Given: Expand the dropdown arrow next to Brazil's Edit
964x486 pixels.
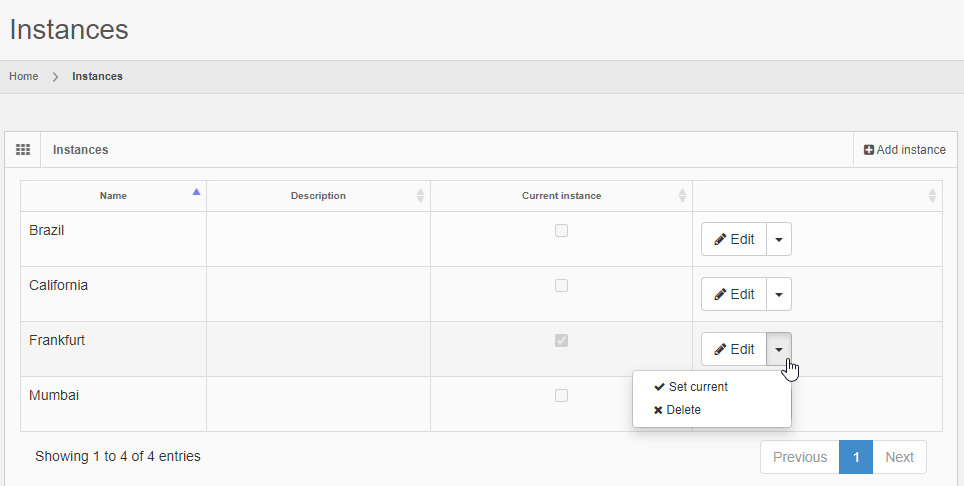Looking at the screenshot, I should click(779, 240).
